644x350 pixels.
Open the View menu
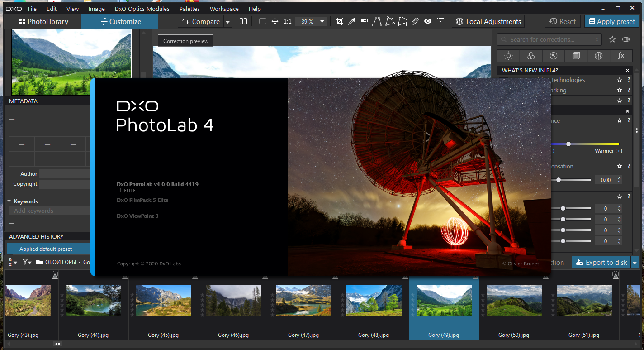(72, 9)
